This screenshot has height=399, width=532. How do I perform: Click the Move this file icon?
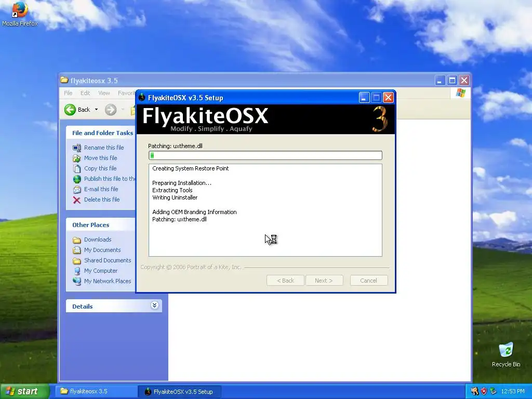pos(77,158)
